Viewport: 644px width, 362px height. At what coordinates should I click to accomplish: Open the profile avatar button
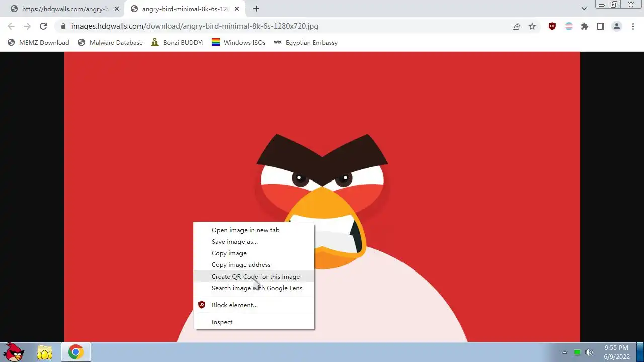(x=617, y=26)
